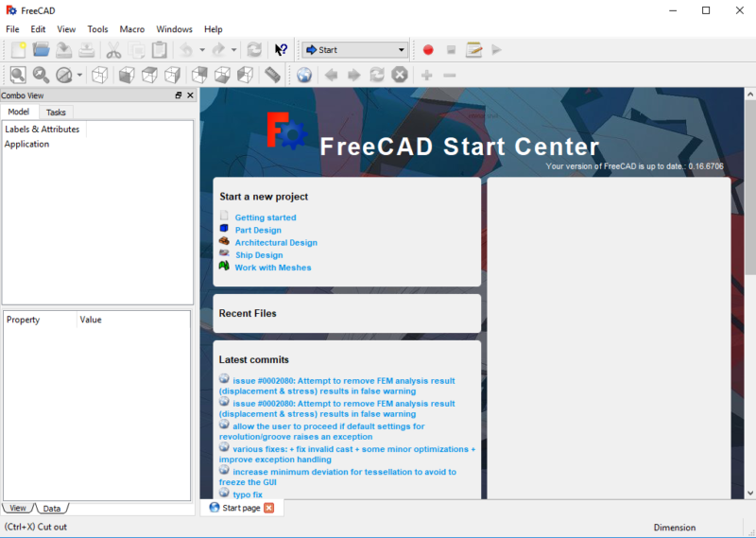Screen dimensions: 756x538
Task: Start macro recording with red circle
Action: point(428,50)
